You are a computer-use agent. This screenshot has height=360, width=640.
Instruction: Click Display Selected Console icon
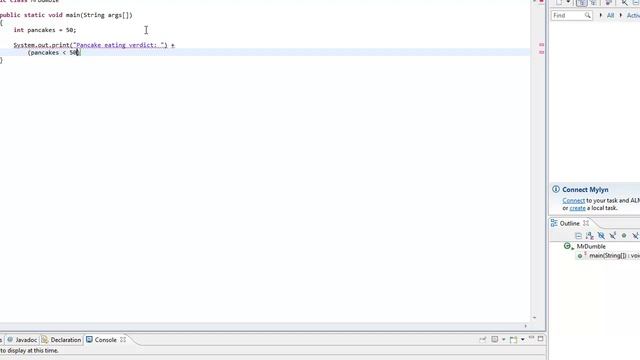point(495,339)
